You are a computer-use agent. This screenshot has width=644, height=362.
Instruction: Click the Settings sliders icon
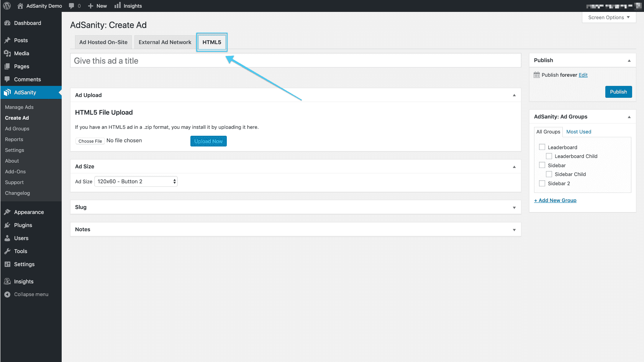coord(7,264)
